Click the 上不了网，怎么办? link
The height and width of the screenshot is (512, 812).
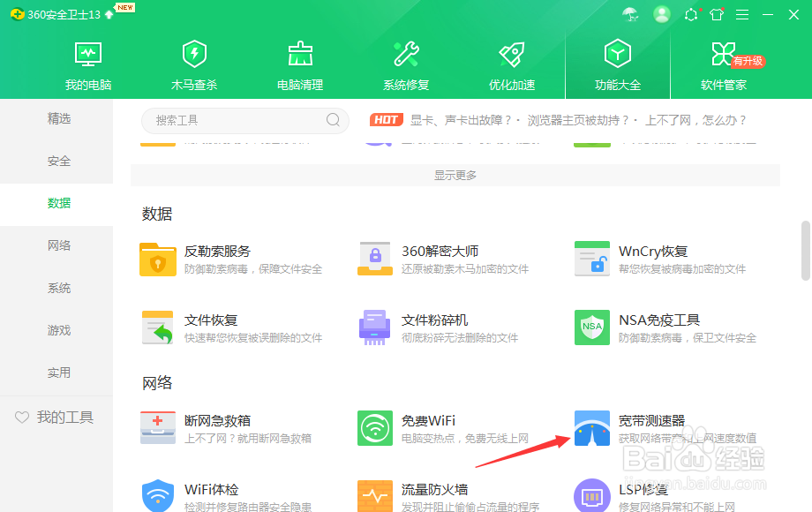point(695,120)
